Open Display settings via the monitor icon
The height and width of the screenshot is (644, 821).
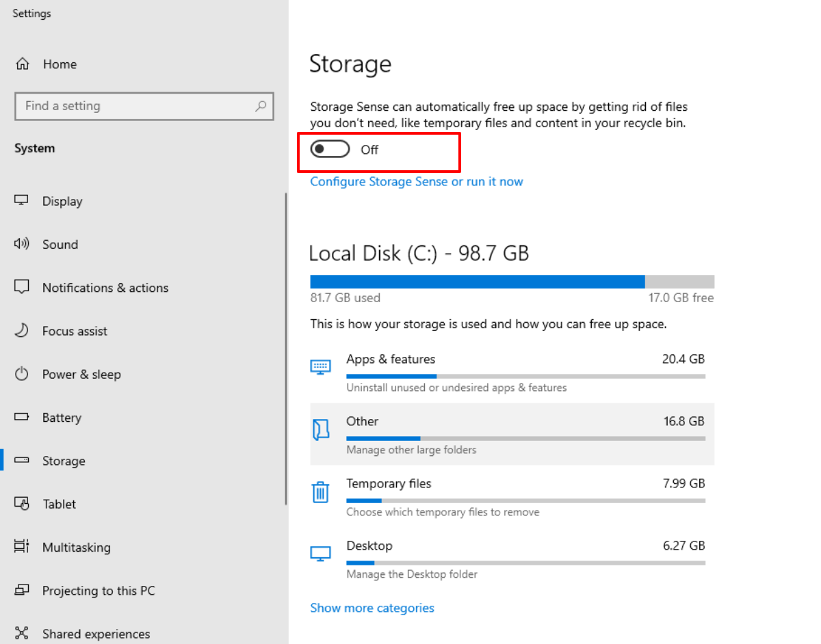[23, 200]
